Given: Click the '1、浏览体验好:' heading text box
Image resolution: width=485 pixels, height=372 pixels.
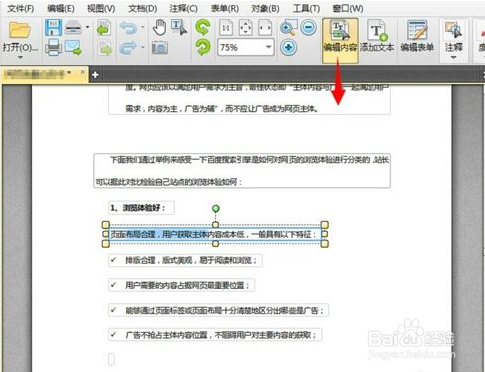Looking at the screenshot, I should (x=141, y=208).
